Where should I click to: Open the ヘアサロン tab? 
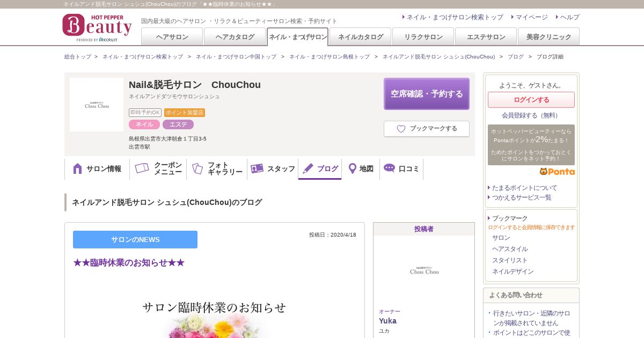(x=172, y=36)
